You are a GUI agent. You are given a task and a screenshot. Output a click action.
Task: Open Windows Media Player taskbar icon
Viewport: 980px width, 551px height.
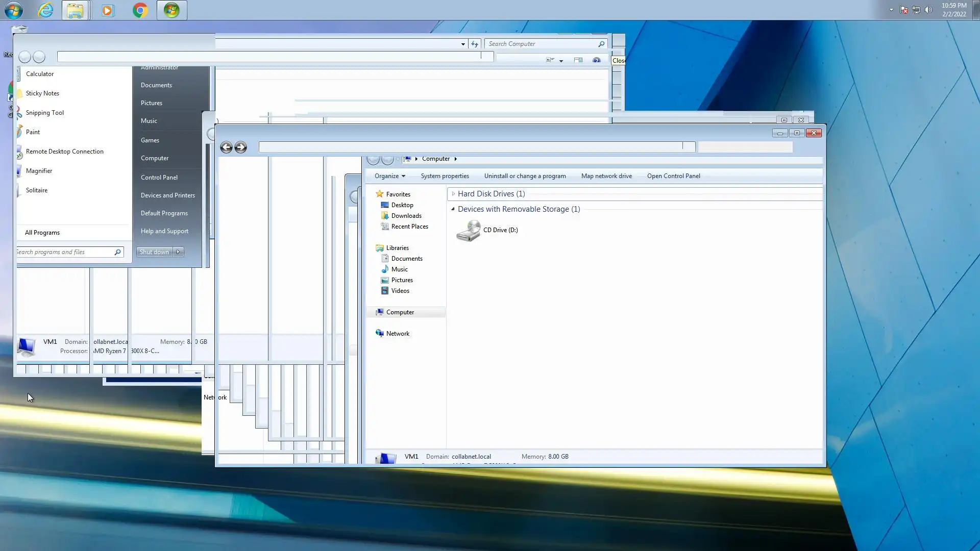click(x=108, y=10)
